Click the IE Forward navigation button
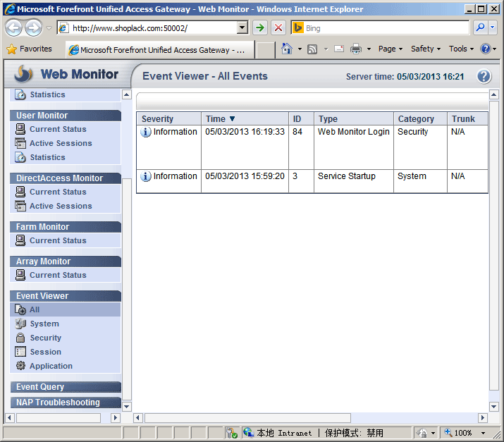504x442 pixels. pos(33,28)
